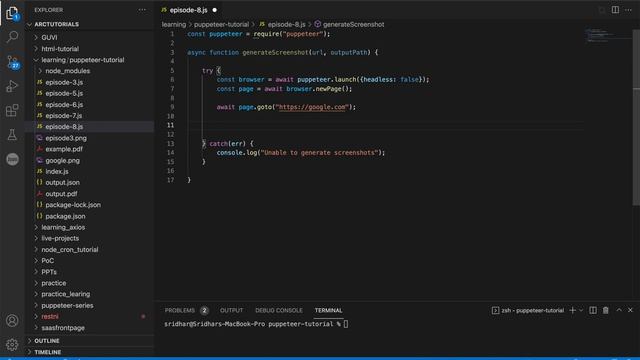Open episode-3.js file
640x360 pixels.
[x=64, y=82]
